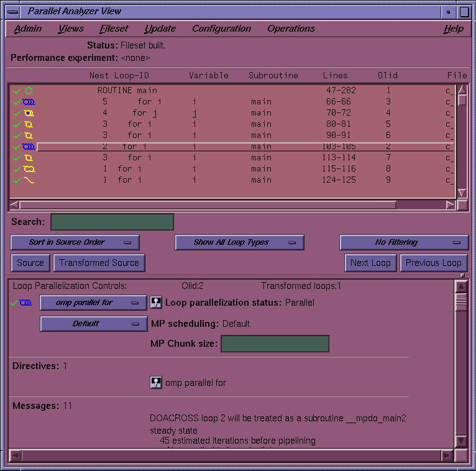
Task: Open the Update menu
Action: 160,29
